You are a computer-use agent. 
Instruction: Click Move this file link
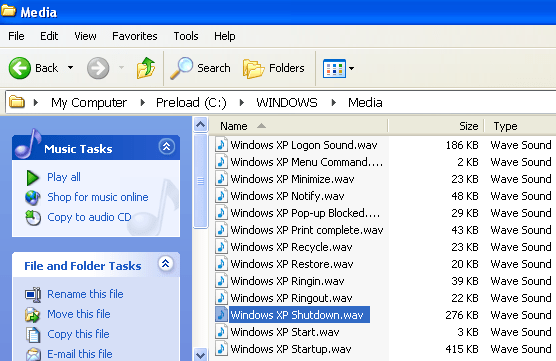[79, 314]
